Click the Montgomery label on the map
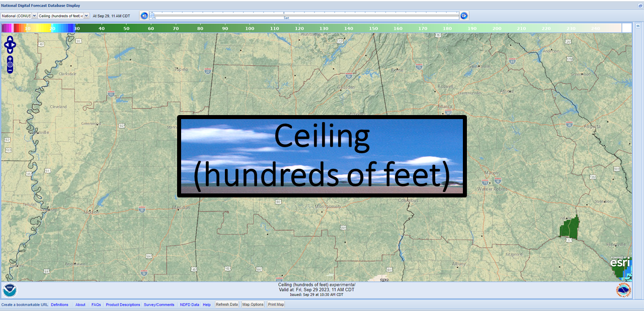The width and height of the screenshot is (644, 311). [x=328, y=206]
